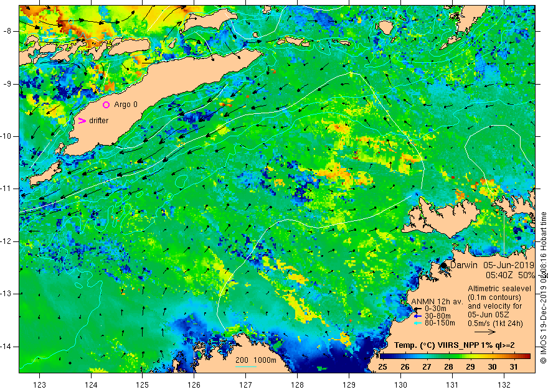Image resolution: width=548 pixels, height=392 pixels.
Task: Click the cyan 200 1000m depth contour line sample
Action: [246, 366]
